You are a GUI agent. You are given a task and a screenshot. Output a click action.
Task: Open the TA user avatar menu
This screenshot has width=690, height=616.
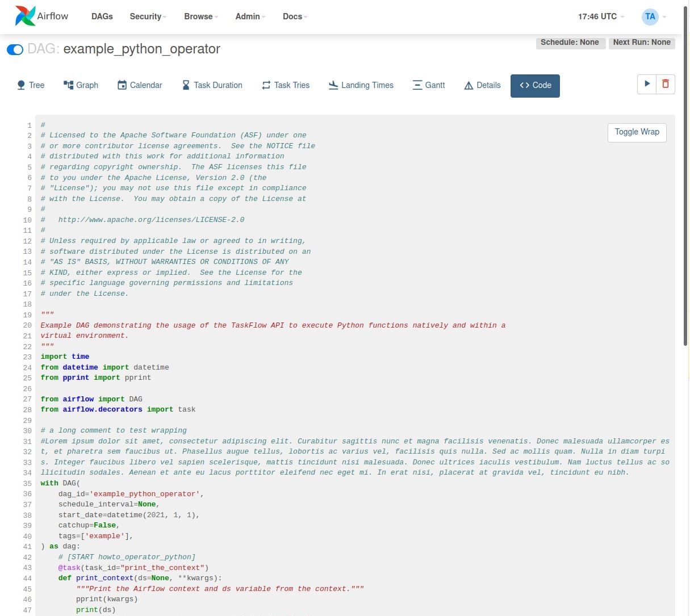coord(650,16)
